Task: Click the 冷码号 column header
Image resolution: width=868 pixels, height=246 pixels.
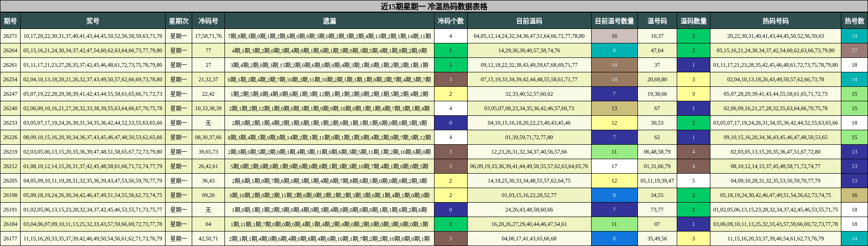Action: click(x=208, y=21)
